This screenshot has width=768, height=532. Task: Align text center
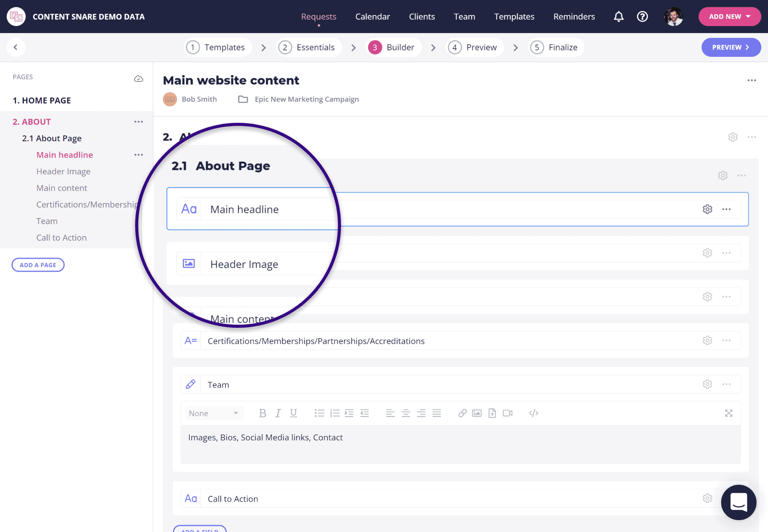pos(406,413)
